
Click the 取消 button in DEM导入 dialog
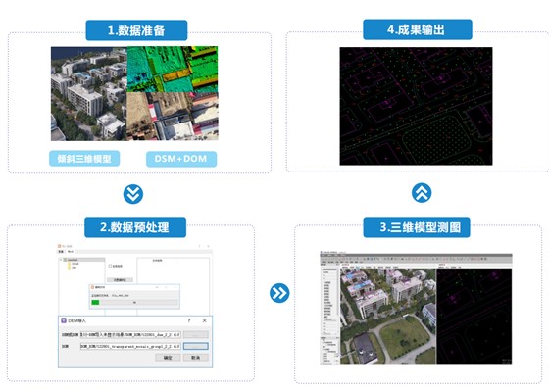[196, 358]
